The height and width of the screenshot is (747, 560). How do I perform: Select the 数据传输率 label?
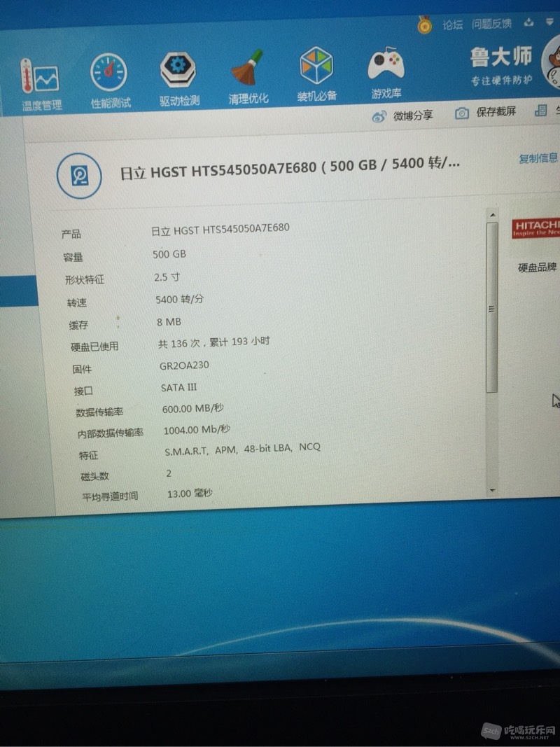(99, 412)
